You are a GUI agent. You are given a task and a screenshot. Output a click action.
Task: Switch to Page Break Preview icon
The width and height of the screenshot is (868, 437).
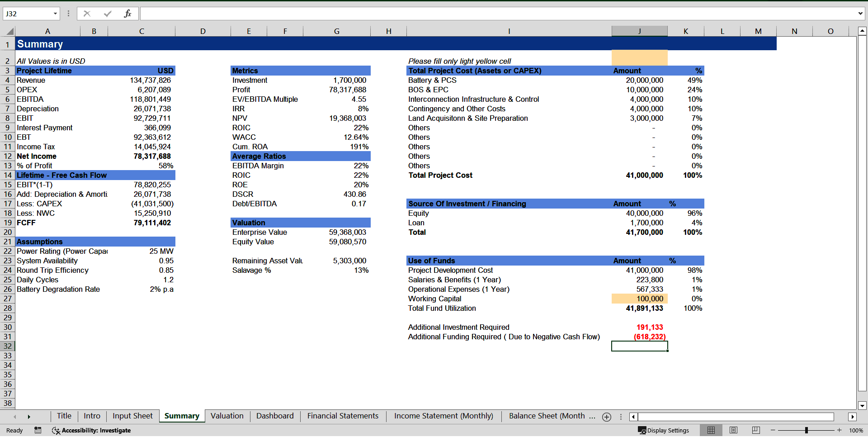click(756, 430)
